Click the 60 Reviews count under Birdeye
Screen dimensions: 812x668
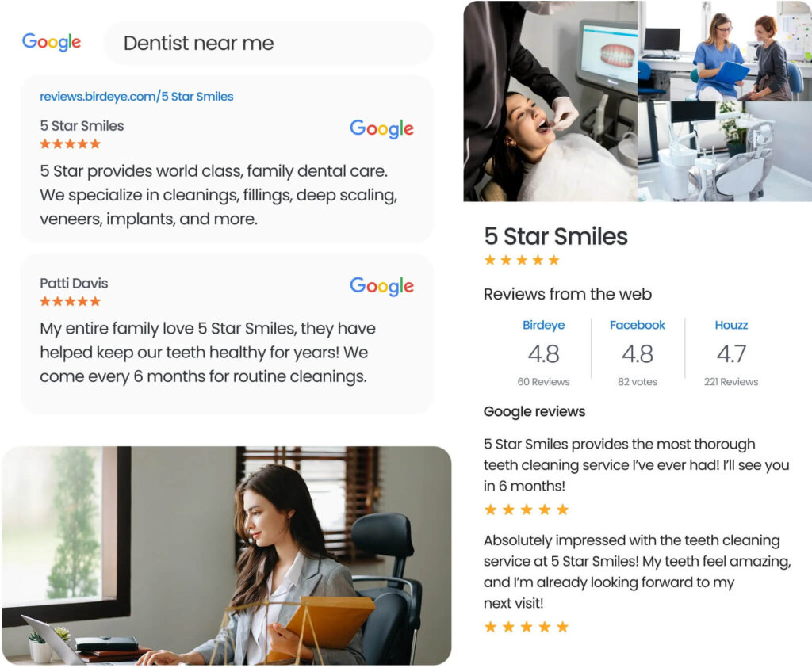point(543,382)
